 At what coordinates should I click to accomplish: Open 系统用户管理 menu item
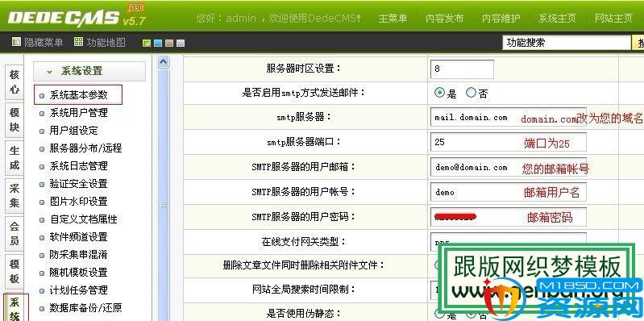(78, 113)
